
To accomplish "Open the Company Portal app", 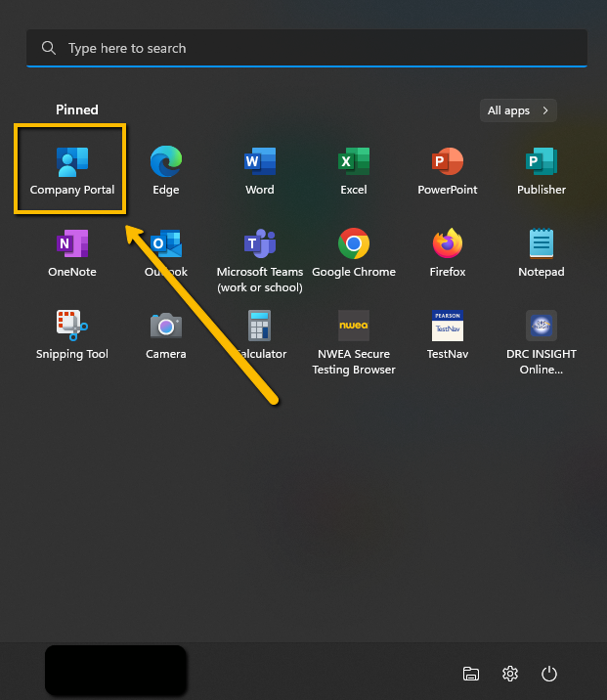I will [x=71, y=168].
